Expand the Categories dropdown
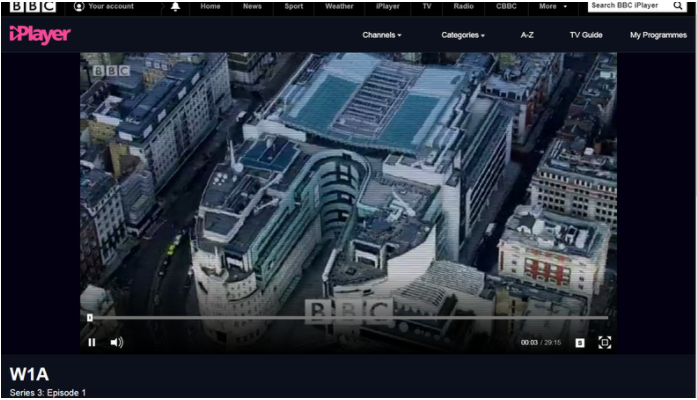Image resolution: width=697 pixels, height=400 pixels. coord(463,35)
